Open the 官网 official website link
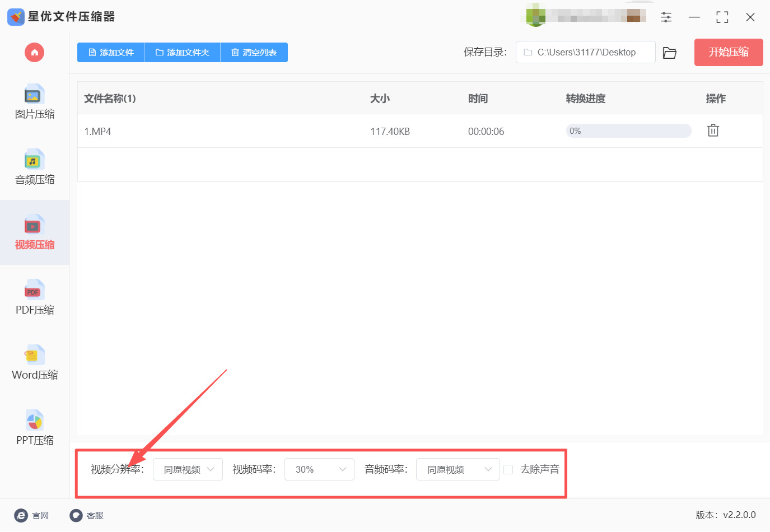The image size is (770, 532). (32, 515)
